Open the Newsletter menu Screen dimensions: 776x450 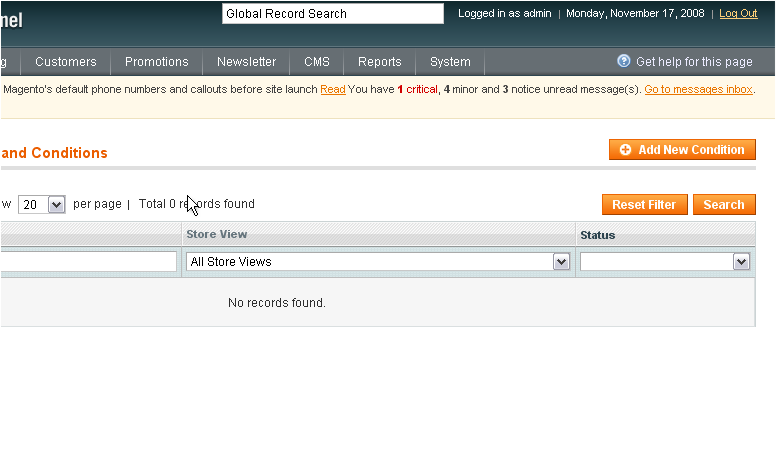coord(246,62)
